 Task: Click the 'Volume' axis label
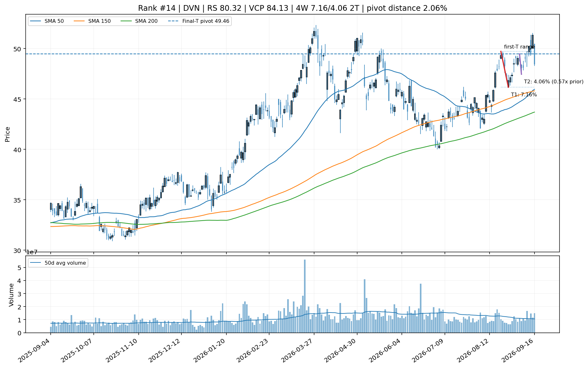(11, 295)
